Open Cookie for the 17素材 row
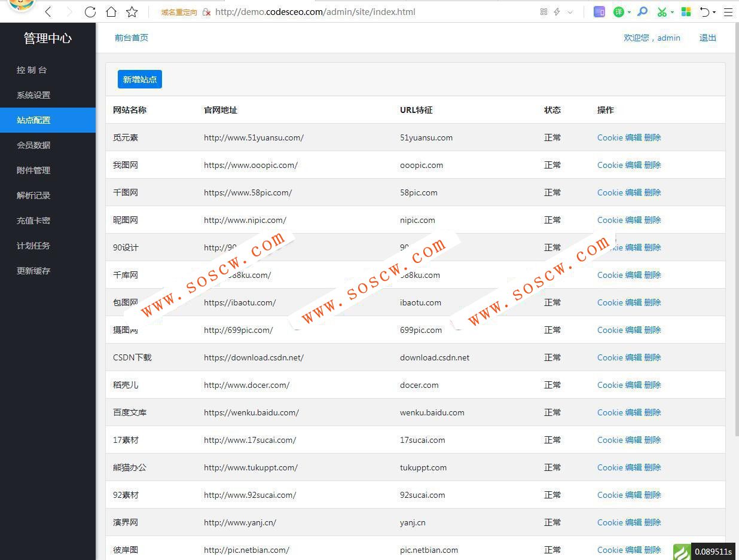The image size is (739, 560). click(610, 440)
